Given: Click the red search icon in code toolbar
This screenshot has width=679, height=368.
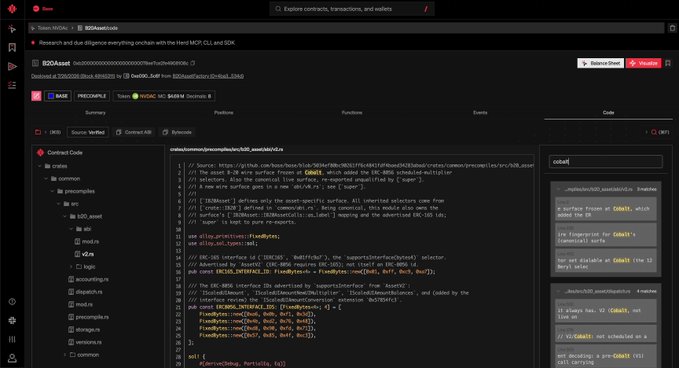Looking at the screenshot, I should pos(654,132).
